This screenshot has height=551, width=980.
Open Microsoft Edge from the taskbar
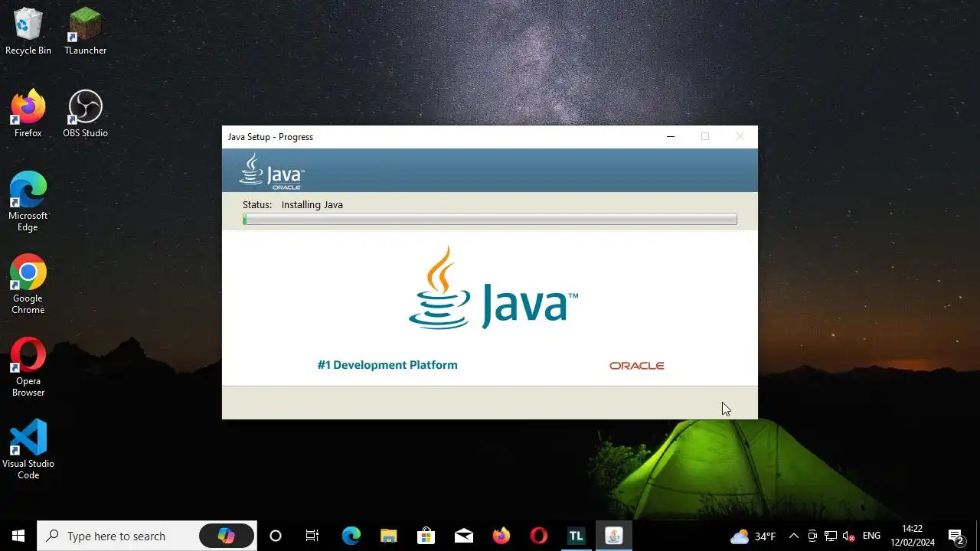(x=351, y=536)
